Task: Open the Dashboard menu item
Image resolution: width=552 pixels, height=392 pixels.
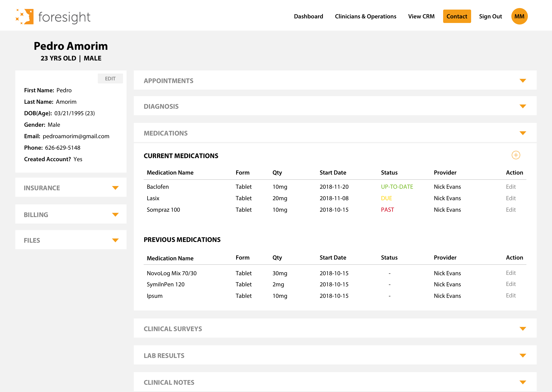Action: point(308,16)
